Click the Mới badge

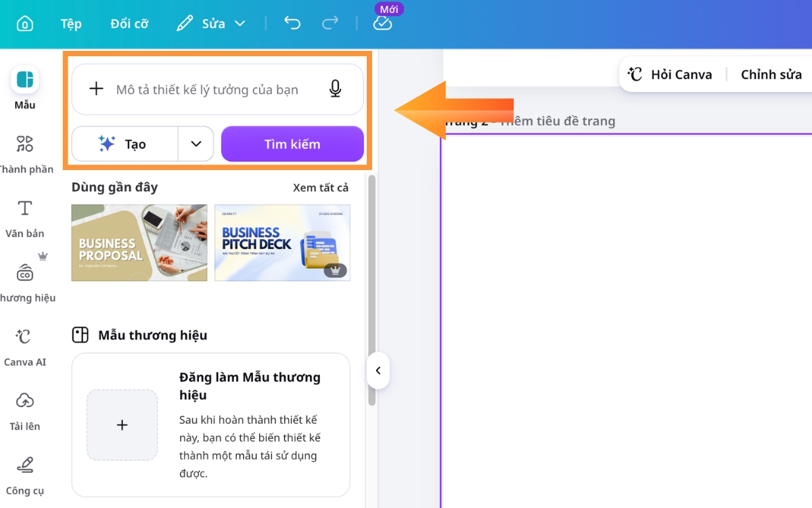389,9
